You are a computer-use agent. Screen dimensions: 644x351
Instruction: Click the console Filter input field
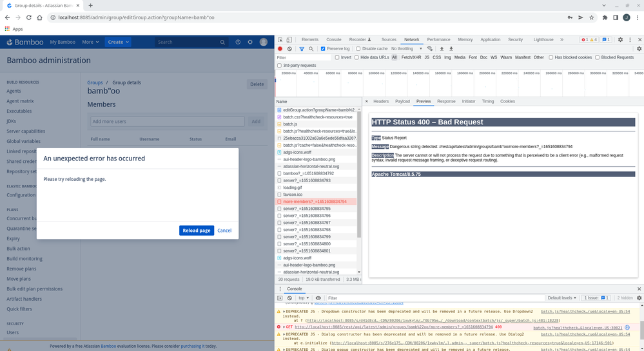[x=435, y=298]
